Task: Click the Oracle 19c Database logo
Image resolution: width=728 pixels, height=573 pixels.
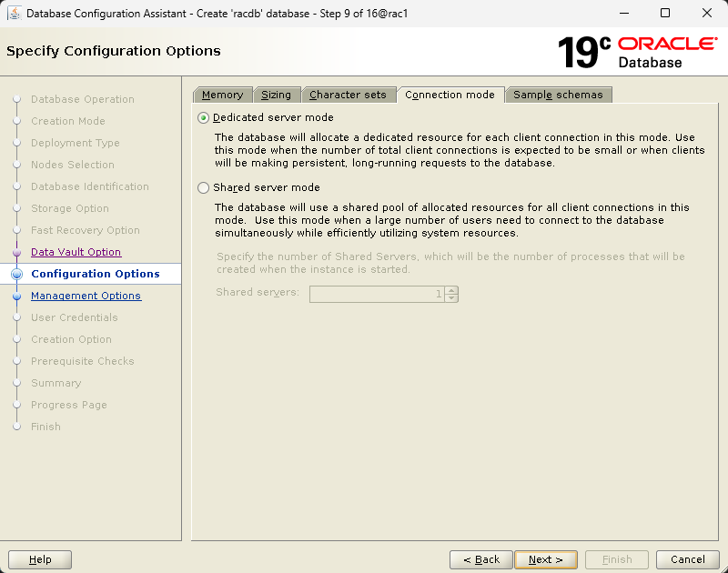Action: coord(638,52)
